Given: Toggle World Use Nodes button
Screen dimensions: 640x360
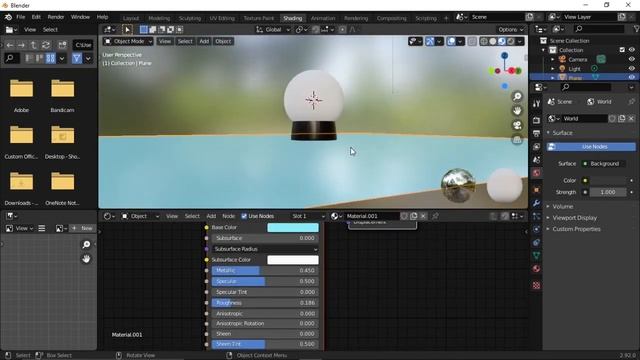Looking at the screenshot, I should point(591,147).
